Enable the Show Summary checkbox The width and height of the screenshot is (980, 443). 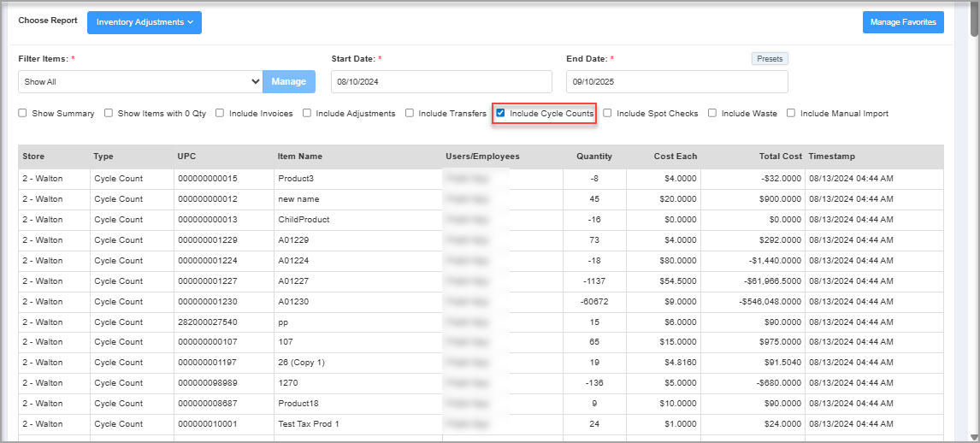[23, 113]
